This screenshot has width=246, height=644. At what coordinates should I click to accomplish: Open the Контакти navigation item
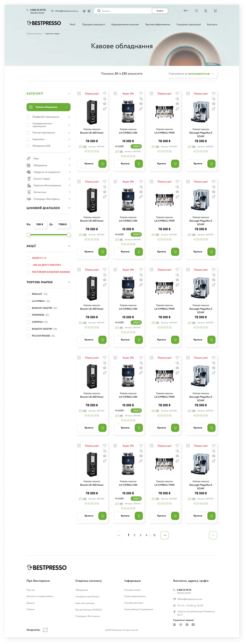click(212, 24)
